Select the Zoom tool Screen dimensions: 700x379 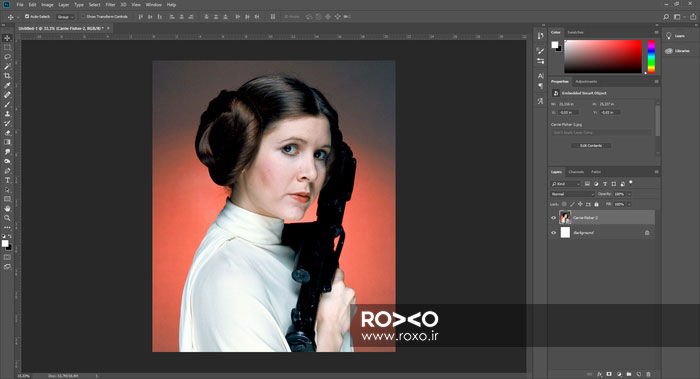[x=7, y=218]
